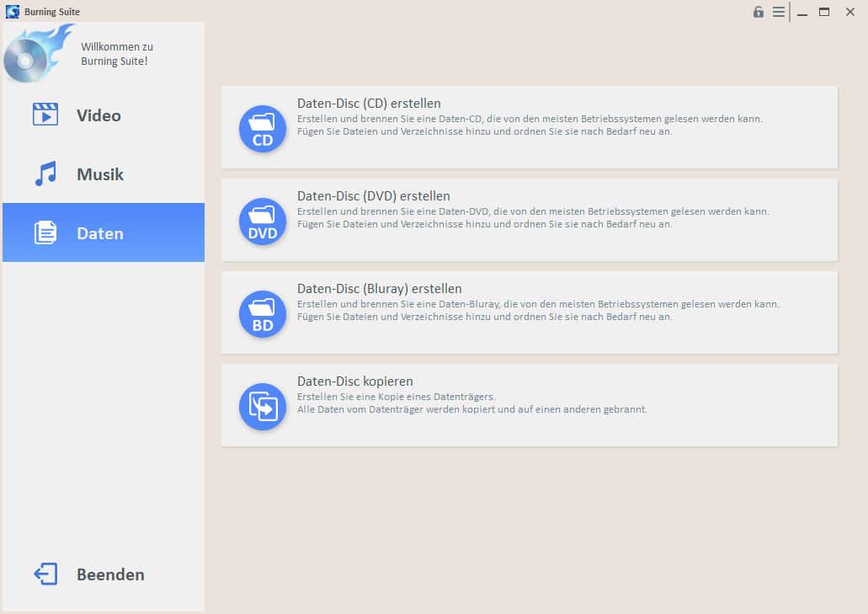Quit the app via Beenden label
The width and height of the screenshot is (868, 614).
point(110,574)
